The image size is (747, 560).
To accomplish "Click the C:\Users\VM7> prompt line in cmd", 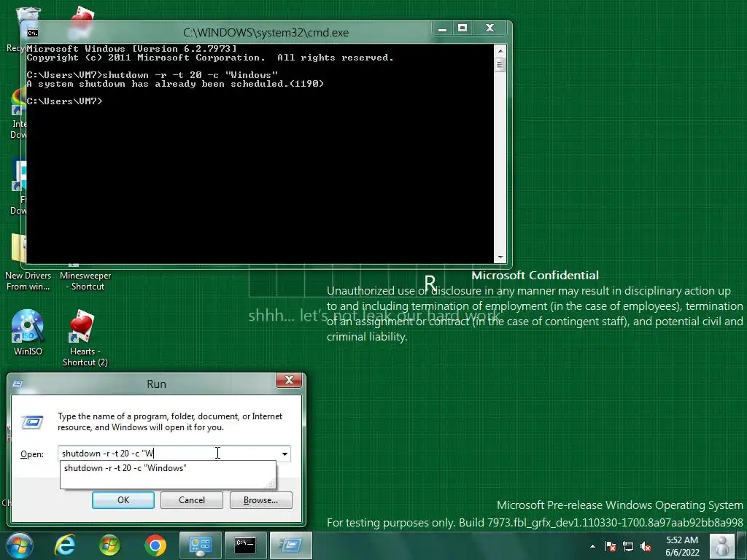I will tap(64, 101).
